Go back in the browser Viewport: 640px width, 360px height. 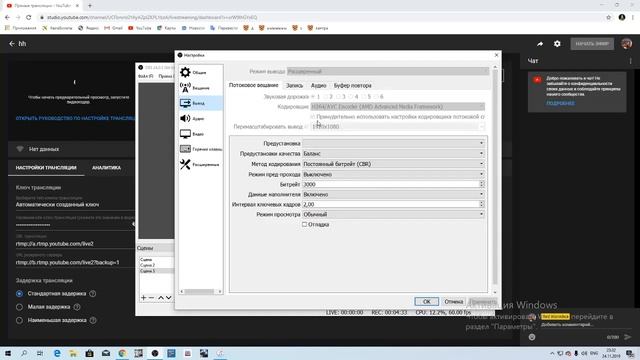pos(7,18)
